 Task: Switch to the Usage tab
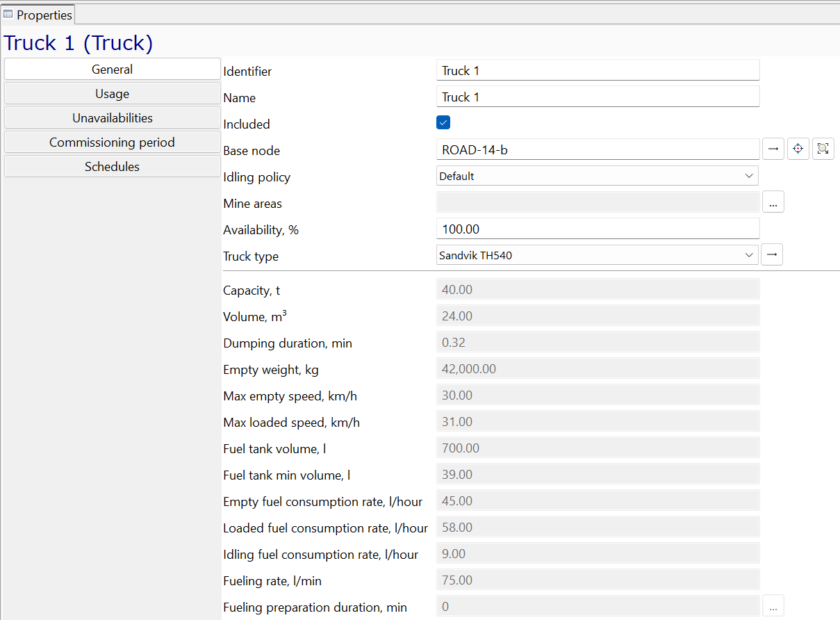(112, 93)
